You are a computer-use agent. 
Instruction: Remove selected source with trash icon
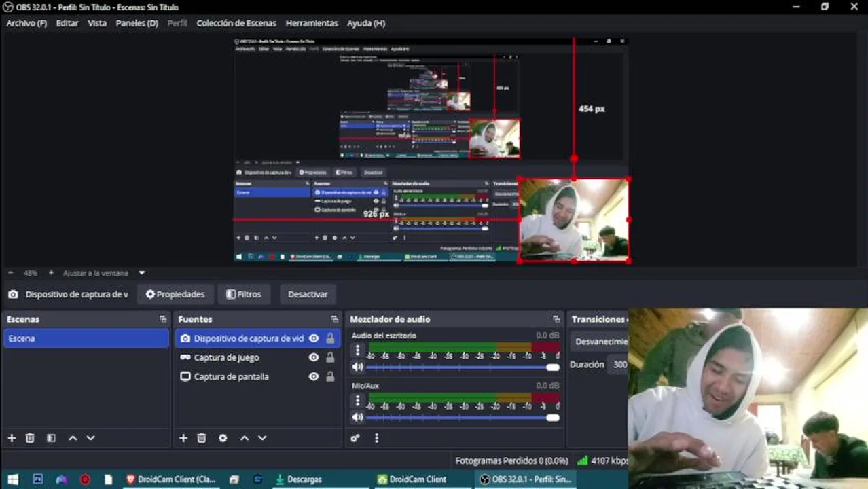point(202,438)
